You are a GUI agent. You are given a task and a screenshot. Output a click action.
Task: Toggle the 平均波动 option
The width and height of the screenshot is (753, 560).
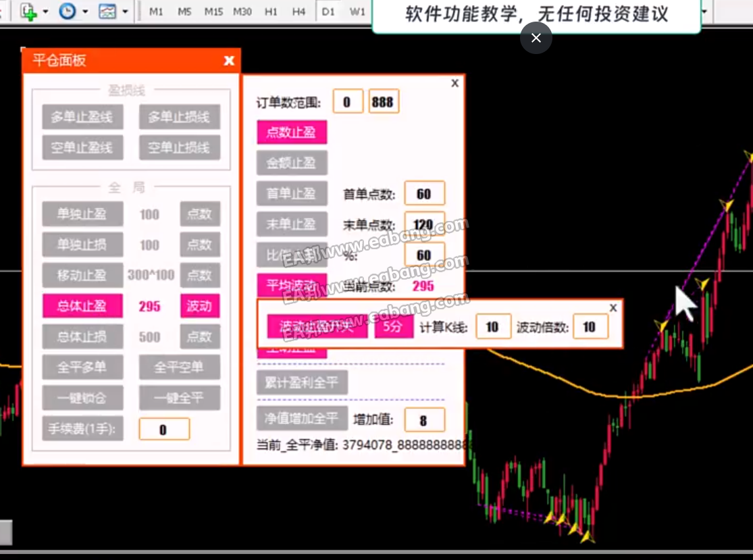pyautogui.click(x=292, y=285)
